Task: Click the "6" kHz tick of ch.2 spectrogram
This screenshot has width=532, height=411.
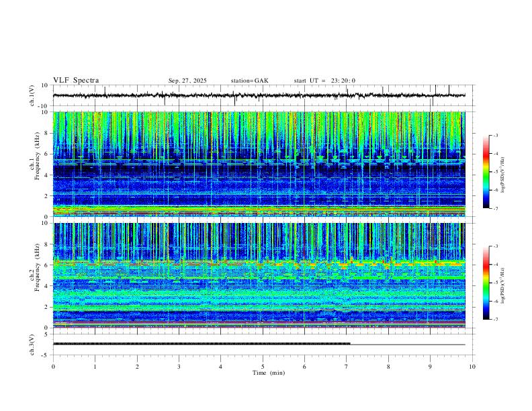Action: (x=46, y=265)
